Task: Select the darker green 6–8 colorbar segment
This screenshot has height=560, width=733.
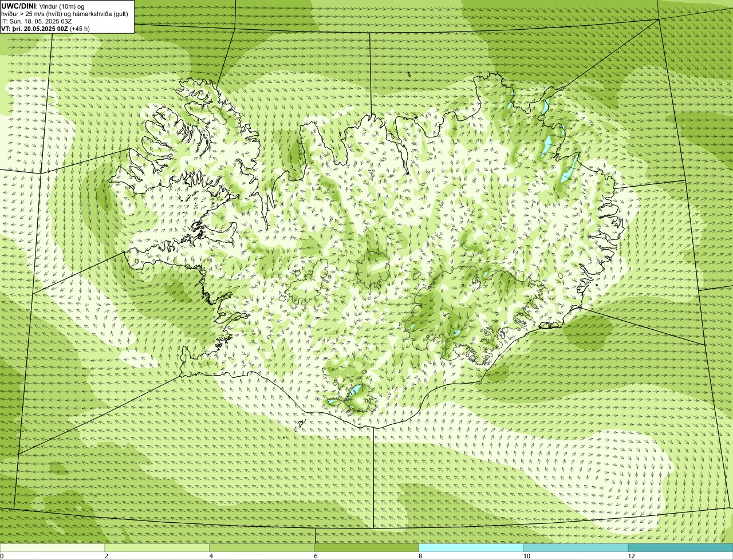Action: (367, 547)
